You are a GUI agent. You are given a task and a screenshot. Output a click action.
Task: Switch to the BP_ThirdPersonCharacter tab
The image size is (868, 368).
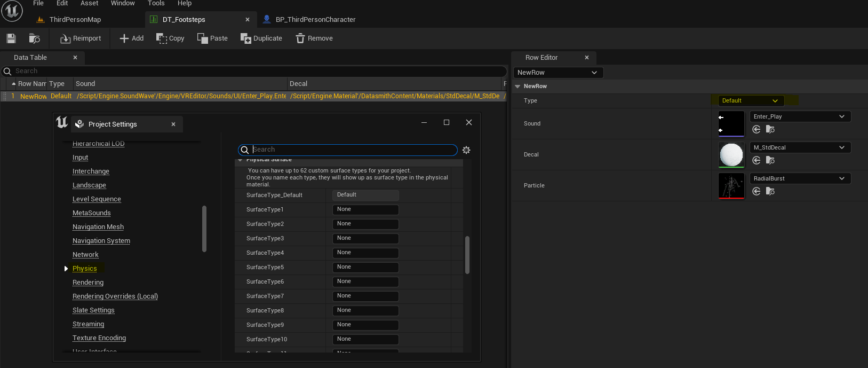[x=315, y=20]
